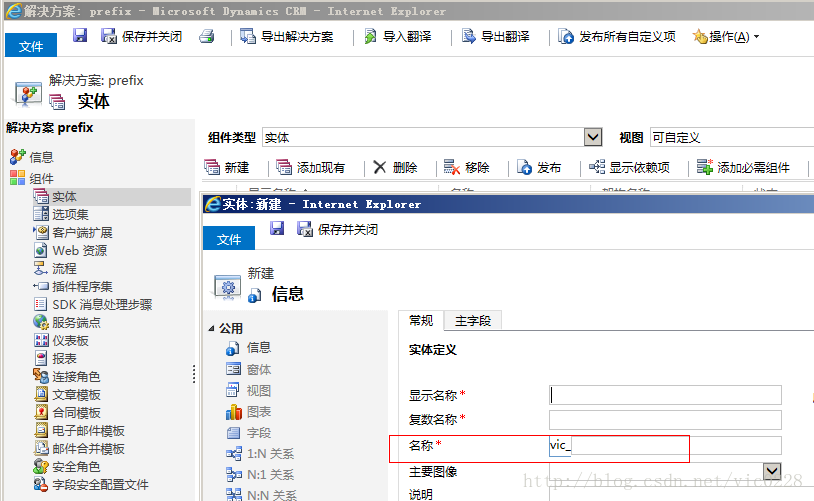Select 字段安全配置文件 tree item

pyautogui.click(x=91, y=484)
